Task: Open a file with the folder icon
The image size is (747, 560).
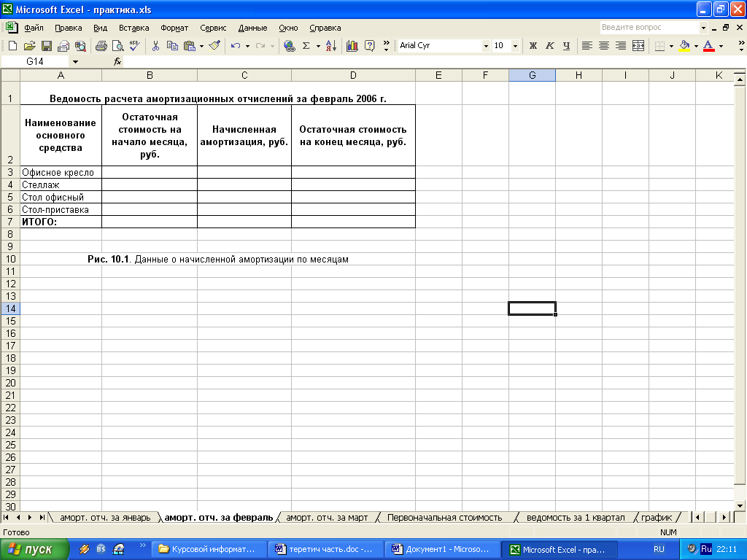Action: coord(29,46)
